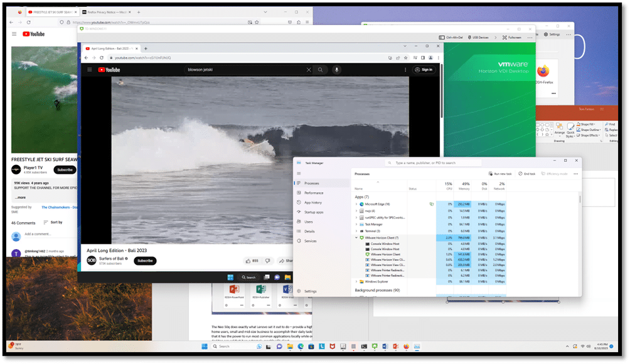Go to Startup apps in Task Manager

pyautogui.click(x=314, y=212)
